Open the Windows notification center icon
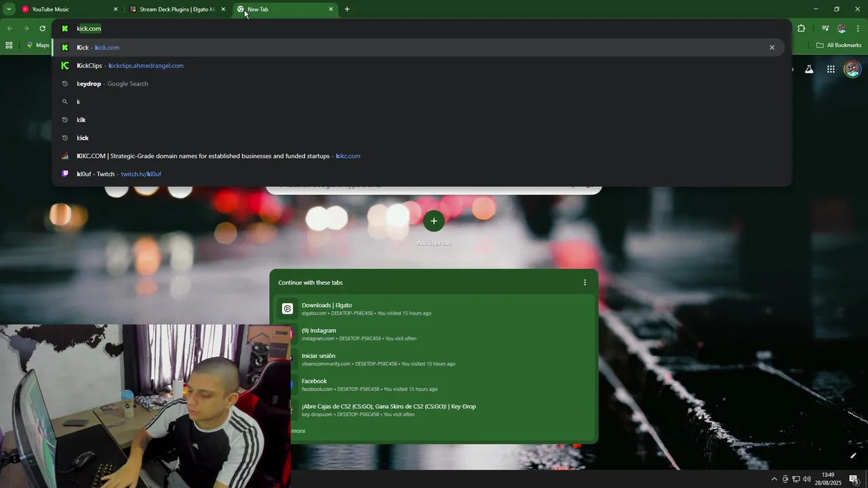868x488 pixels. click(x=854, y=479)
